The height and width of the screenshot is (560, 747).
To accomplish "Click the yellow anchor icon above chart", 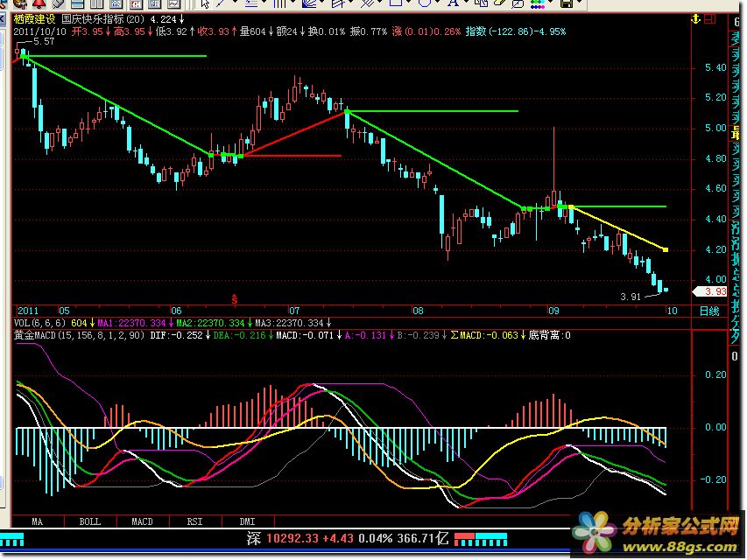I will pos(695,19).
